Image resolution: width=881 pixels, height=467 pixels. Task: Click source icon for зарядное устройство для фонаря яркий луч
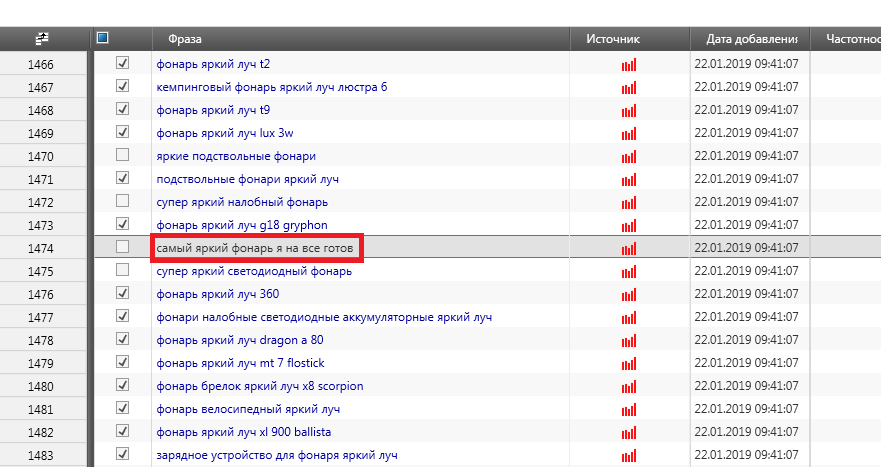[x=629, y=456]
